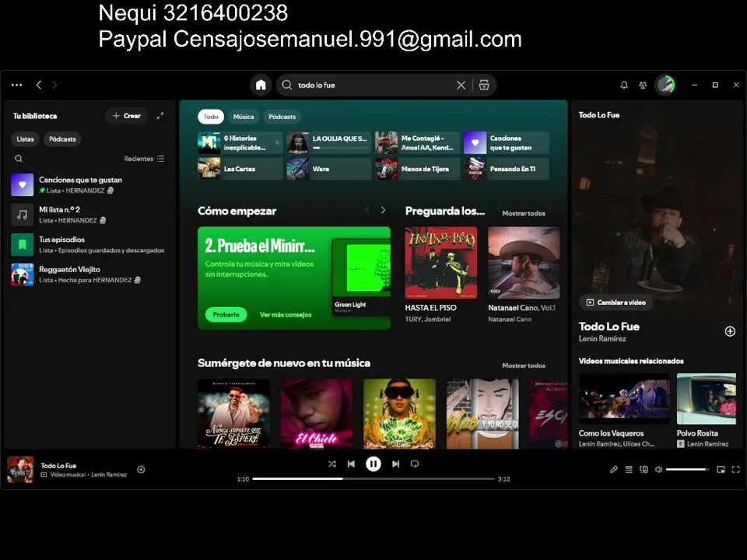Clear the search with the X icon
The height and width of the screenshot is (560, 747).
click(461, 85)
